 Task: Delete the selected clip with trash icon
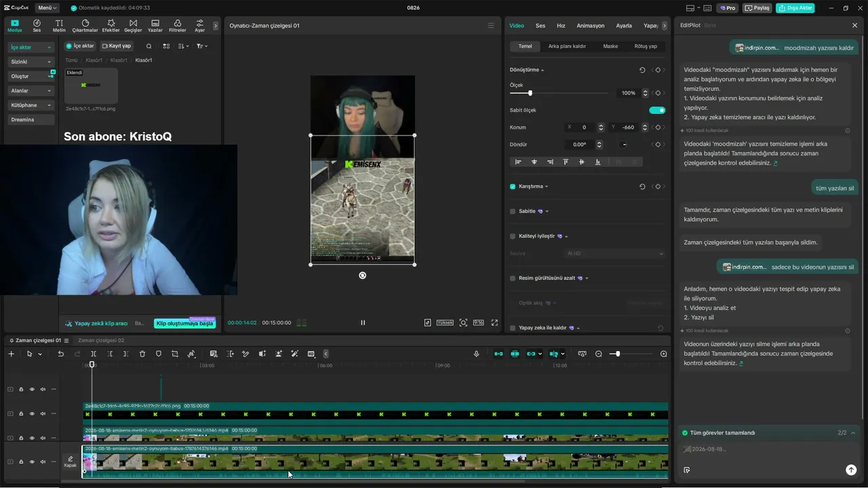point(142,354)
